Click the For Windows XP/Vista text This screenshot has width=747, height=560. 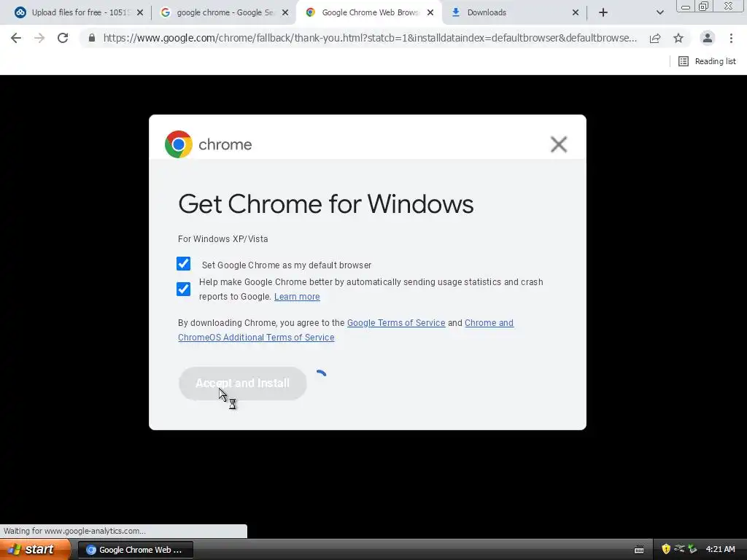coord(223,238)
